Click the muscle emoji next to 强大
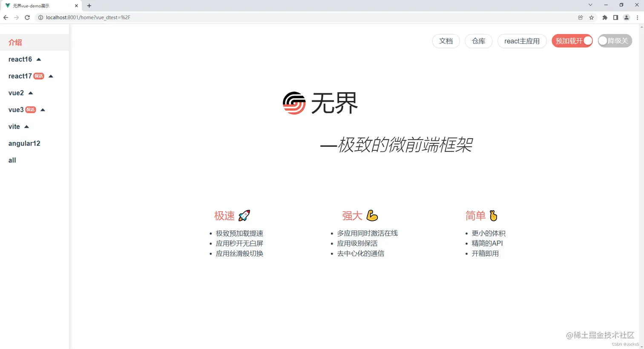This screenshot has width=644, height=349. [x=372, y=215]
